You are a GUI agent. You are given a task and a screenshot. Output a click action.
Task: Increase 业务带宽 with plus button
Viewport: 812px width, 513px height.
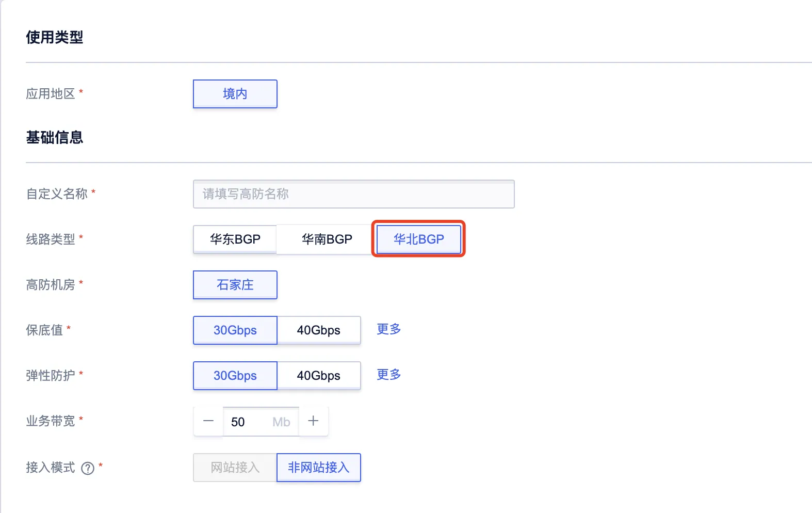313,421
